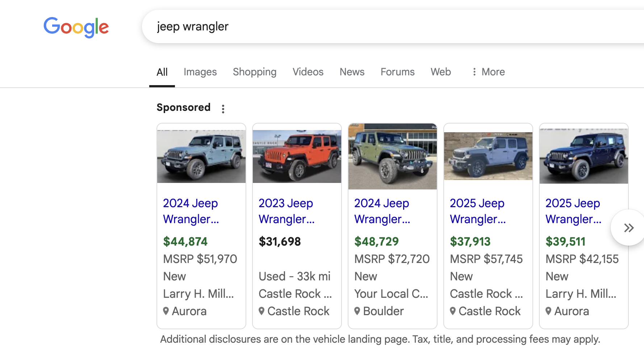Click the location pin on the used 2023 Jeep listing
This screenshot has width=644, height=355.
(262, 311)
